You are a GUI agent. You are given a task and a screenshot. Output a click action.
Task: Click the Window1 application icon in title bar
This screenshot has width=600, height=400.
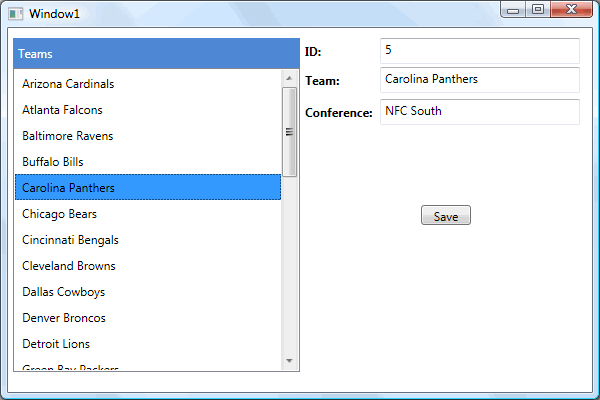(15, 14)
